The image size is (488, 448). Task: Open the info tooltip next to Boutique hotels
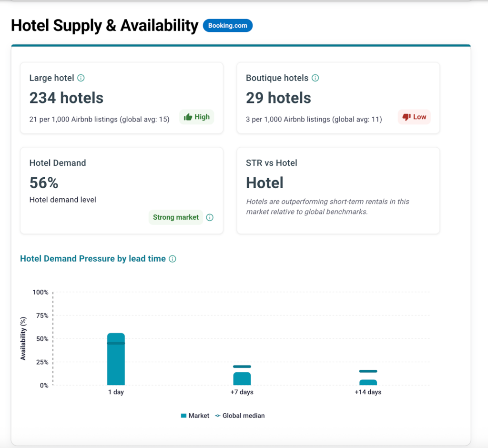click(315, 78)
